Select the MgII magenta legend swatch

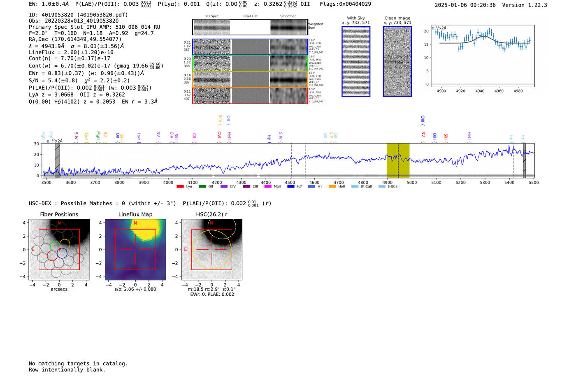tap(268, 187)
